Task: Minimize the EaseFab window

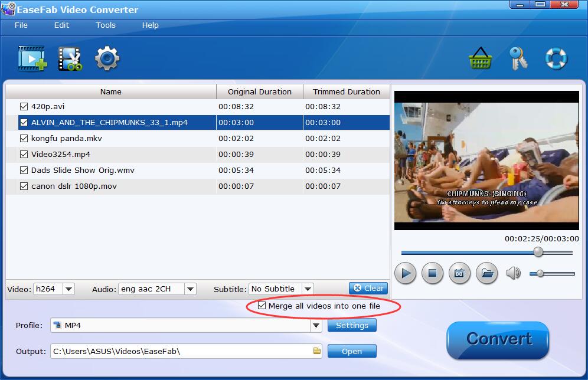Action: click(x=520, y=5)
